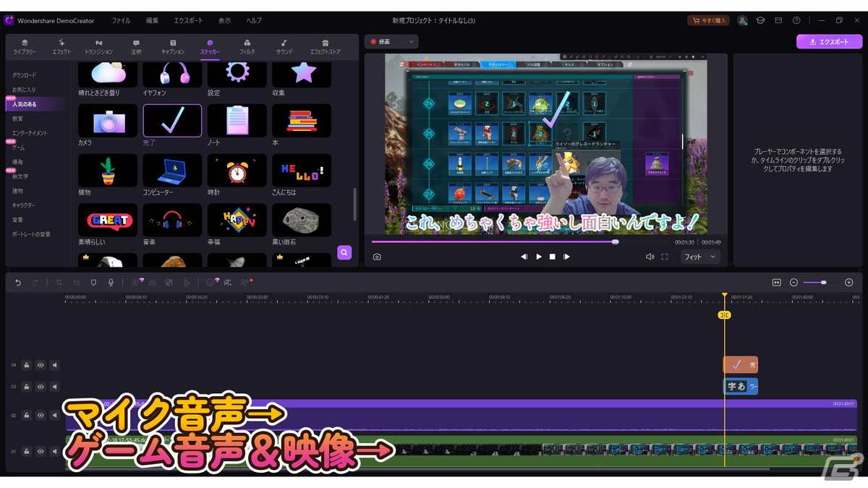Image resolution: width=868 pixels, height=488 pixels.
Task: Click the purple エクスポート export button
Action: pyautogui.click(x=829, y=42)
